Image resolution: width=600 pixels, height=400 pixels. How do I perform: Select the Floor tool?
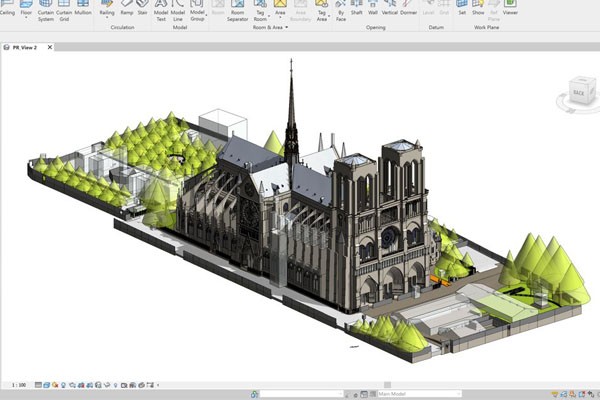tap(26, 8)
